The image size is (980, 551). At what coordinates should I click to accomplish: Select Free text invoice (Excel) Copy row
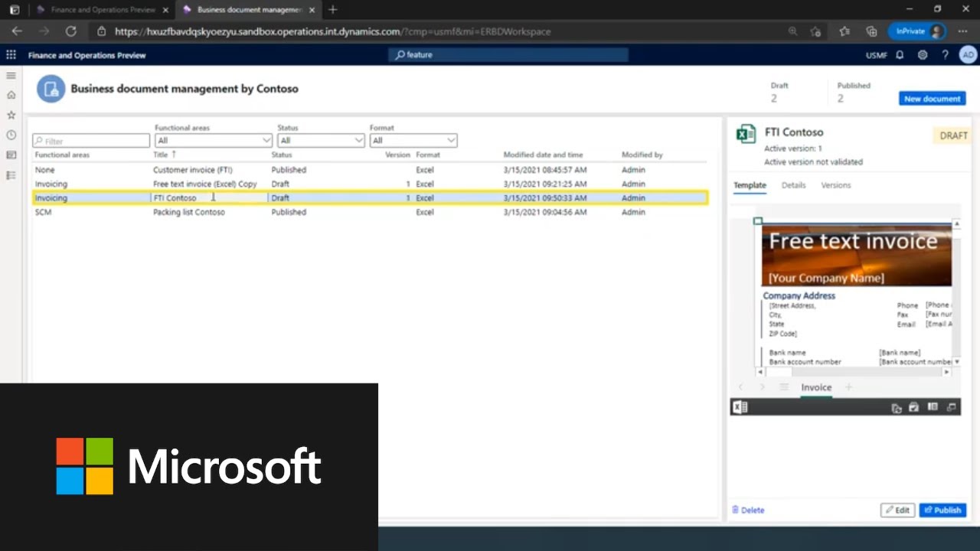(370, 184)
